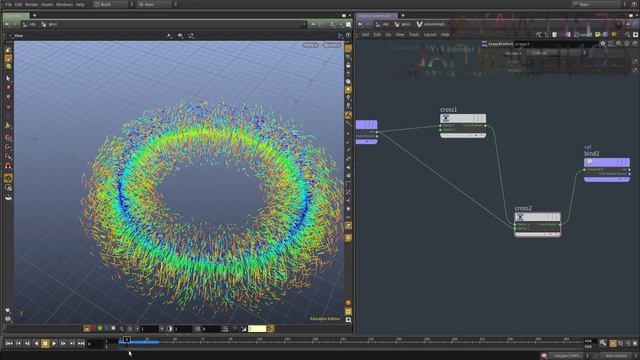This screenshot has height=360, width=640.
Task: Click the pink brain icon in the status bar
Action: (x=544, y=356)
